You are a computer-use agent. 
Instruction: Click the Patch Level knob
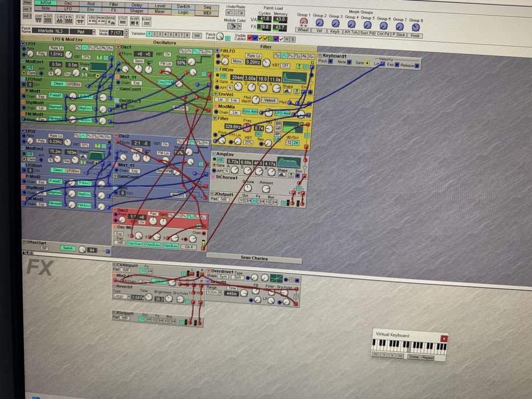(220, 36)
